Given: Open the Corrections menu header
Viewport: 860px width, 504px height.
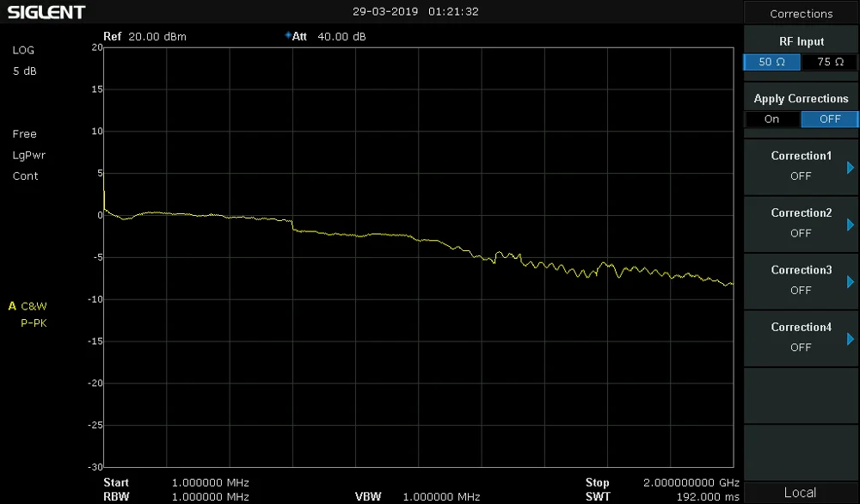Looking at the screenshot, I should (802, 14).
